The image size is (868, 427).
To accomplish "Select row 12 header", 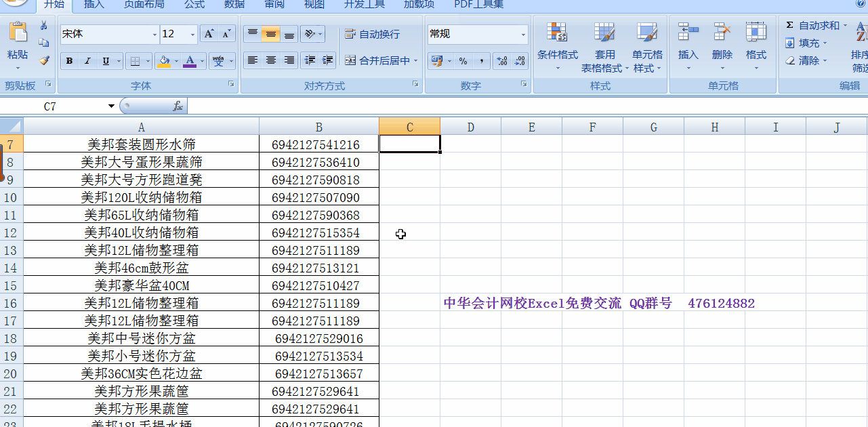I will (11, 232).
